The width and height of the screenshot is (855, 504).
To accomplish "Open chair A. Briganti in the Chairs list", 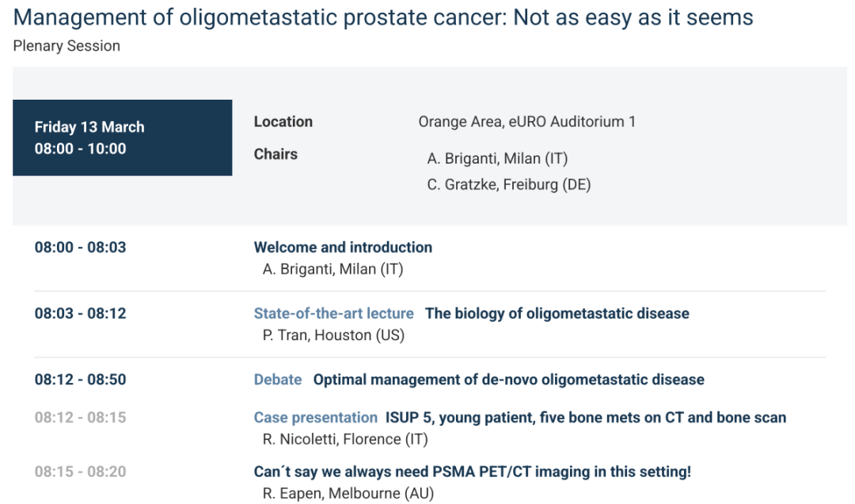I will pos(497,158).
